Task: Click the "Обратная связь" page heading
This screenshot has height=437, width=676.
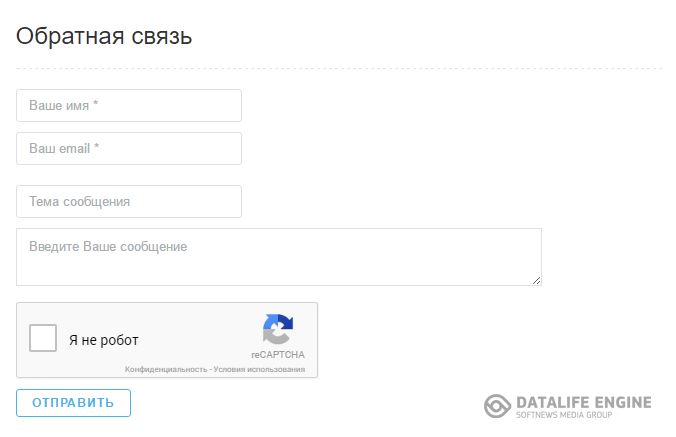Action: [104, 36]
